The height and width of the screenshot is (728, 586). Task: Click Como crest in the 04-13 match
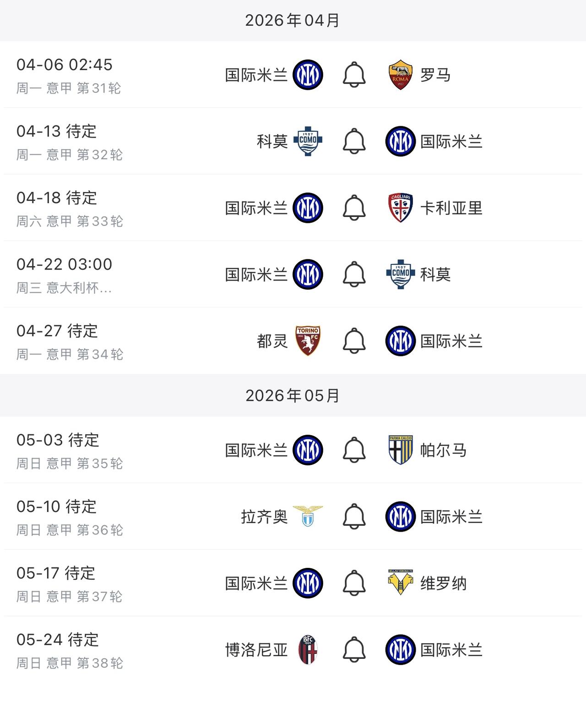308,141
